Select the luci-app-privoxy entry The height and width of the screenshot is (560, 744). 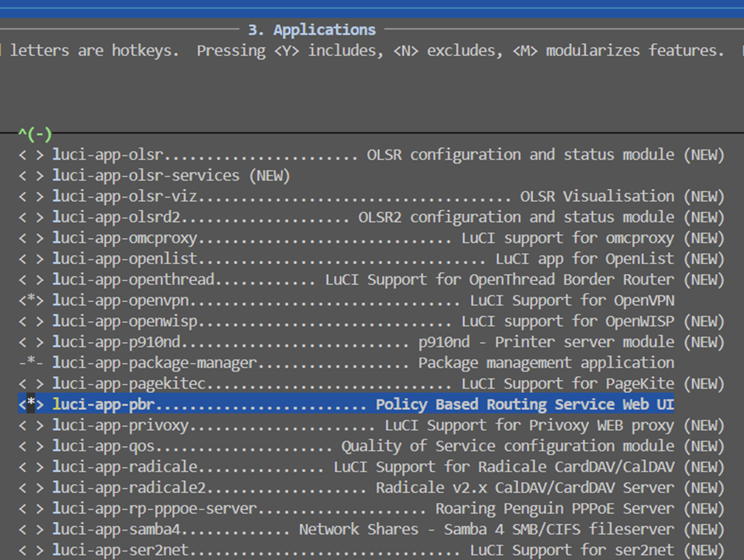[x=371, y=426]
